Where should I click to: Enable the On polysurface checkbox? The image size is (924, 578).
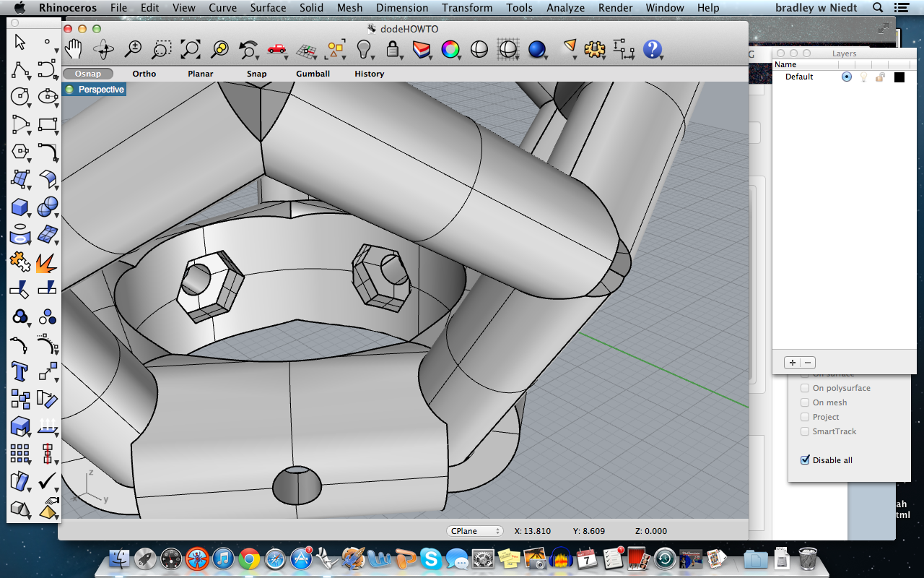806,388
